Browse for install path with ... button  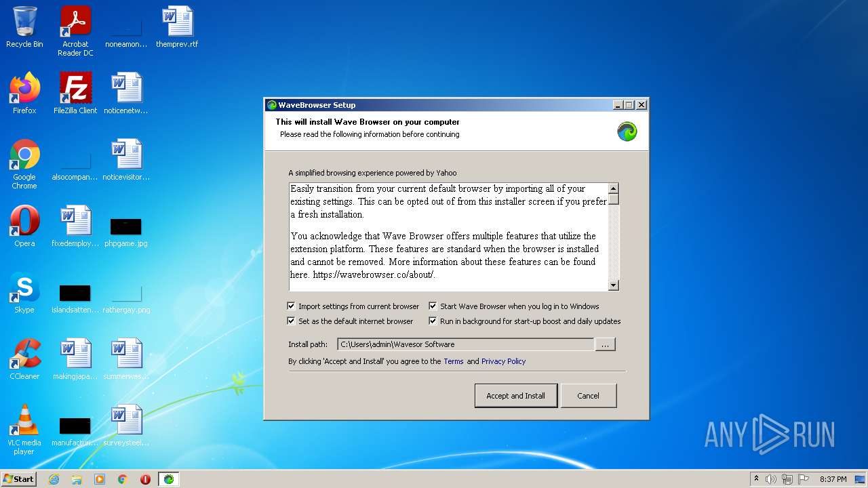click(x=605, y=344)
